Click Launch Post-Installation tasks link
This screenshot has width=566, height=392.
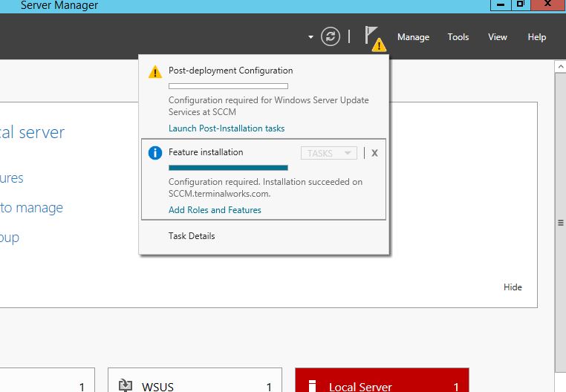(227, 128)
